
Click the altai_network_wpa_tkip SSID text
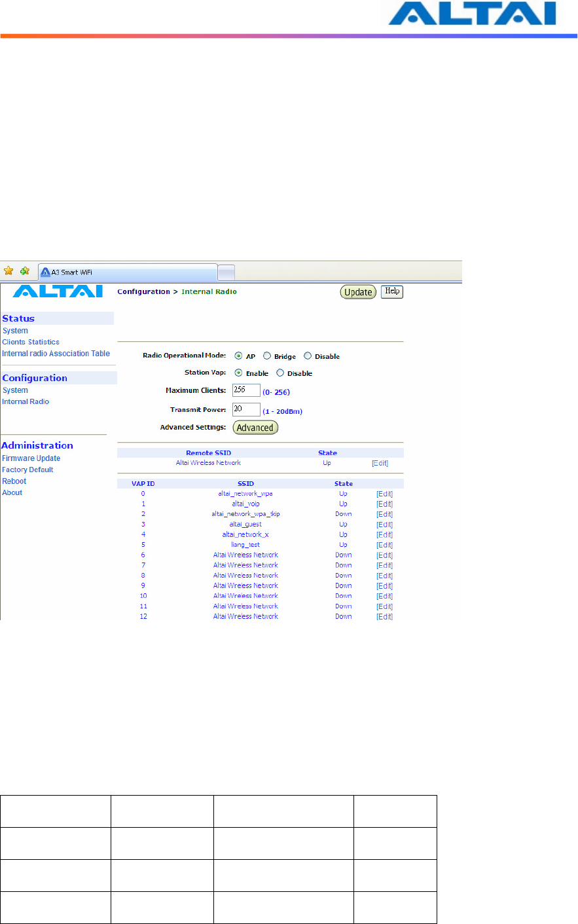click(245, 514)
